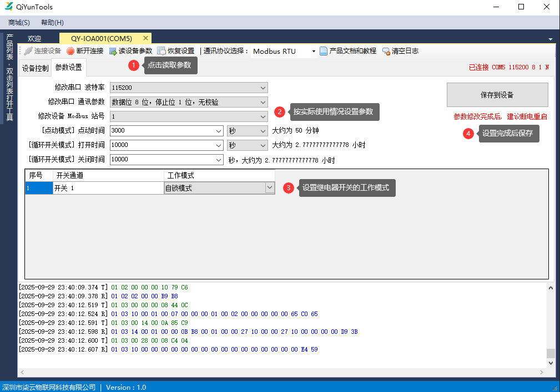The width and height of the screenshot is (560, 392).
Task: Click the connect device (连接设备) icon
Action: tap(28, 51)
